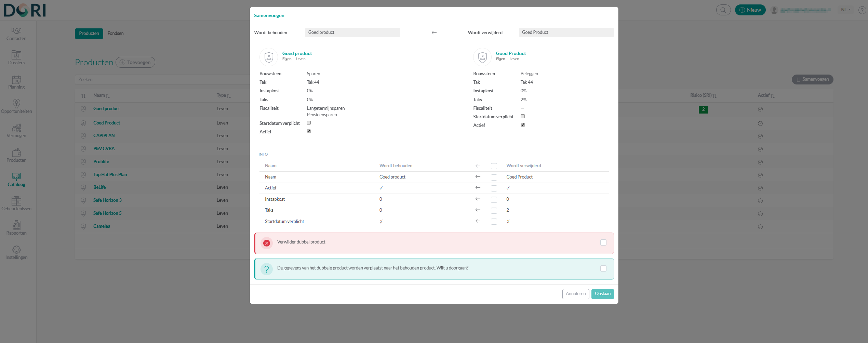Tick the Verwijder dubbel product checkbox
Viewport: 868px width, 343px height.
[603, 242]
